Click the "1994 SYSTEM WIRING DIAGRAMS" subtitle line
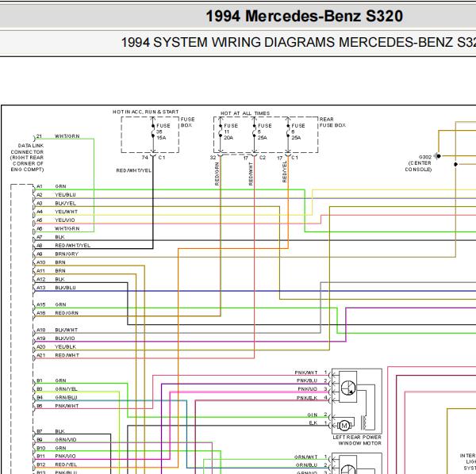The image size is (476, 474). click(298, 42)
